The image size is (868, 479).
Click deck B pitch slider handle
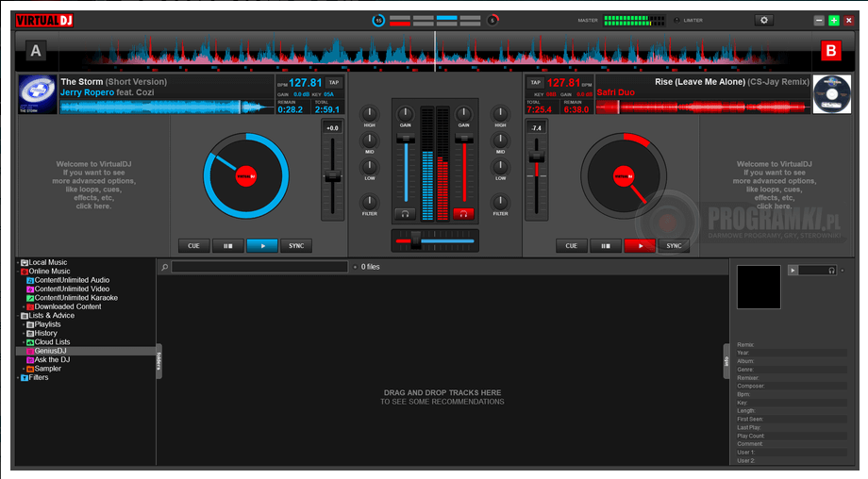(x=537, y=157)
